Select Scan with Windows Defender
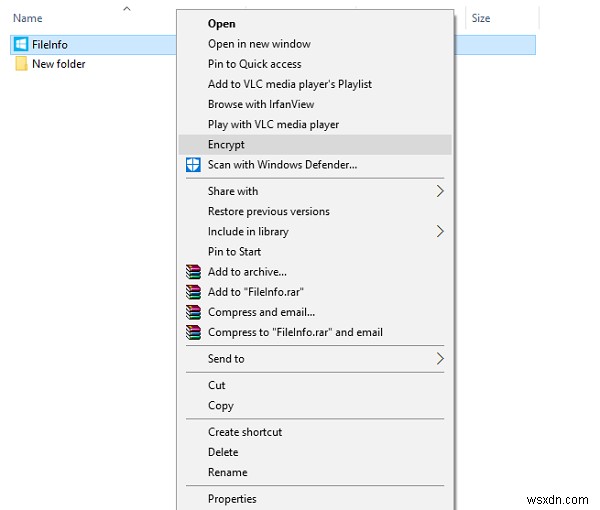This screenshot has width=600, height=510. click(315, 165)
